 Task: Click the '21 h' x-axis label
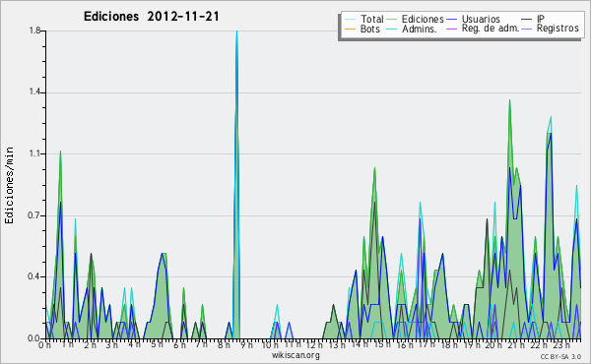516,344
